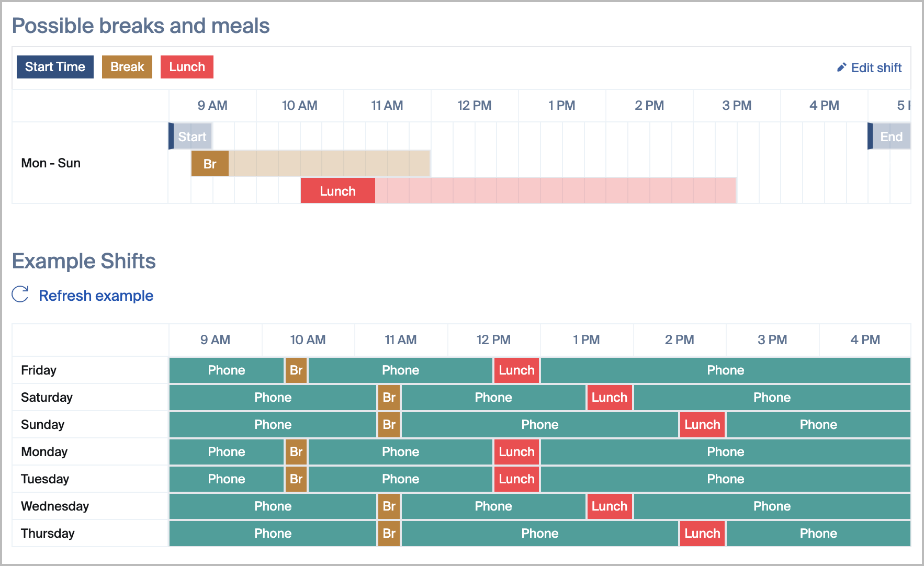The image size is (924, 566).
Task: Click Monday's Br break block
Action: coord(296,452)
